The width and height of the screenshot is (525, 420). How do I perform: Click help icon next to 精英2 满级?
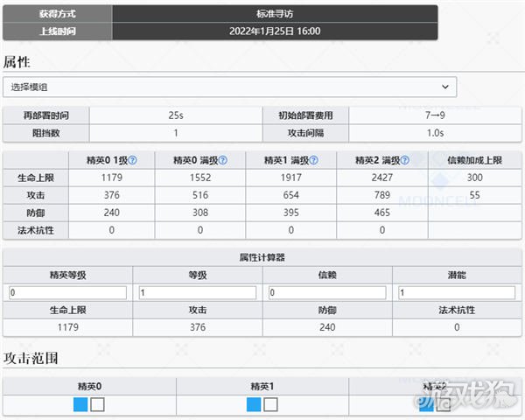pos(405,160)
